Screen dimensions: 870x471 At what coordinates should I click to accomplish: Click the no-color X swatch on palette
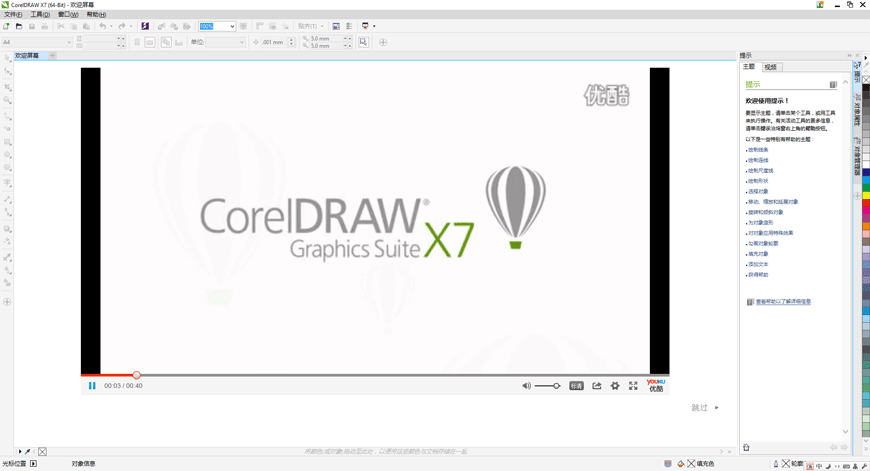(866, 79)
